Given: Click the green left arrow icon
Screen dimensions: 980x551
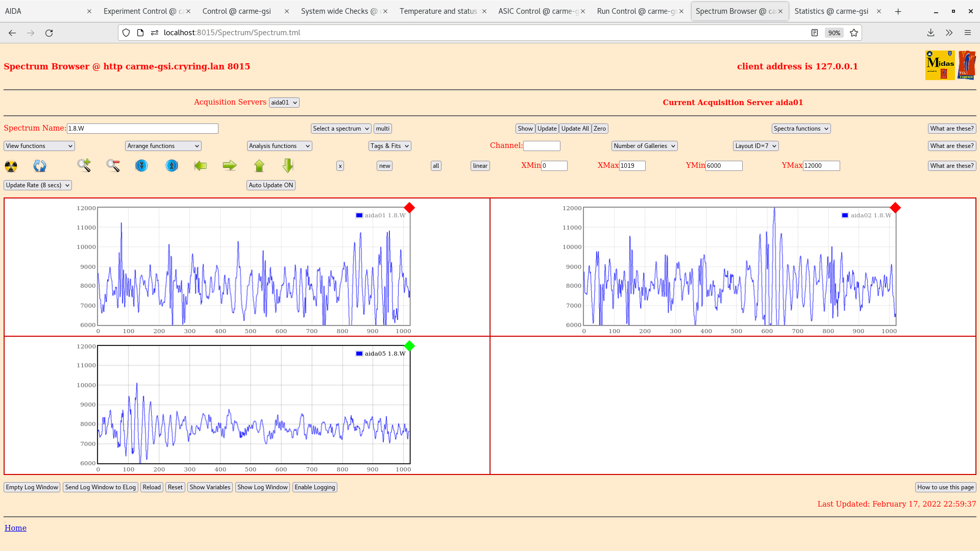Looking at the screenshot, I should pyautogui.click(x=201, y=166).
